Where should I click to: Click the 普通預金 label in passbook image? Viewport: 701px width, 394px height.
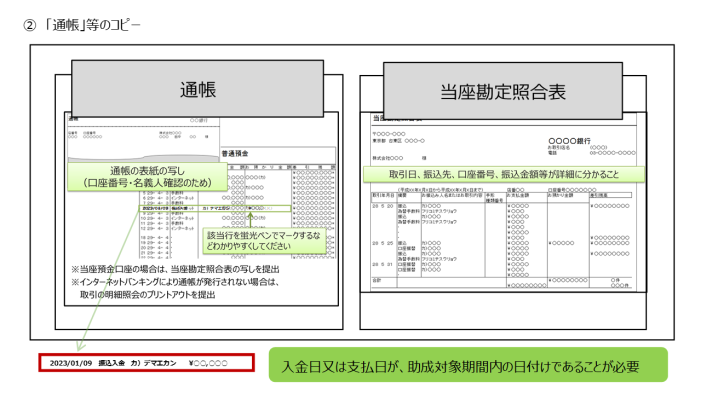point(235,153)
